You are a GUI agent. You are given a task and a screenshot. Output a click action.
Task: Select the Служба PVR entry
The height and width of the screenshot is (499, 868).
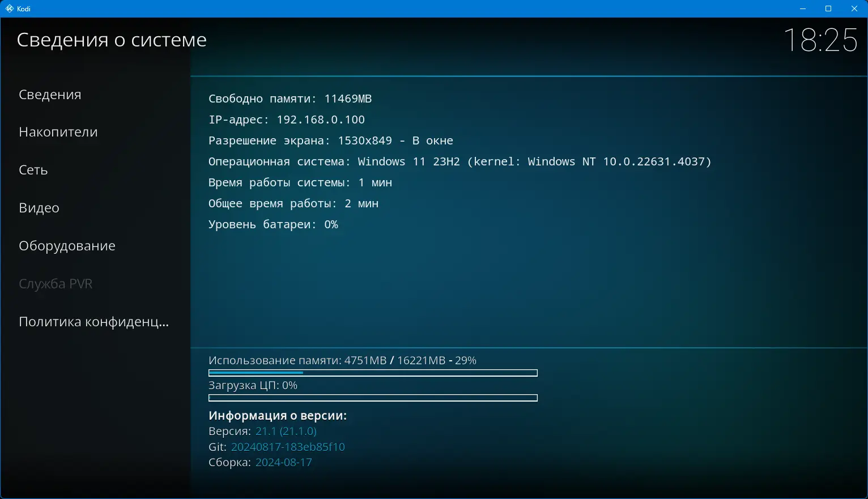pyautogui.click(x=95, y=284)
